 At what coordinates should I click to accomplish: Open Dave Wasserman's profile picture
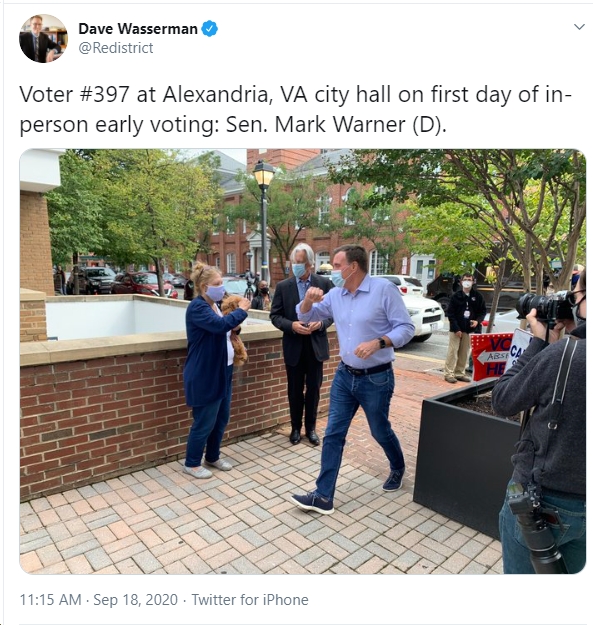point(43,38)
